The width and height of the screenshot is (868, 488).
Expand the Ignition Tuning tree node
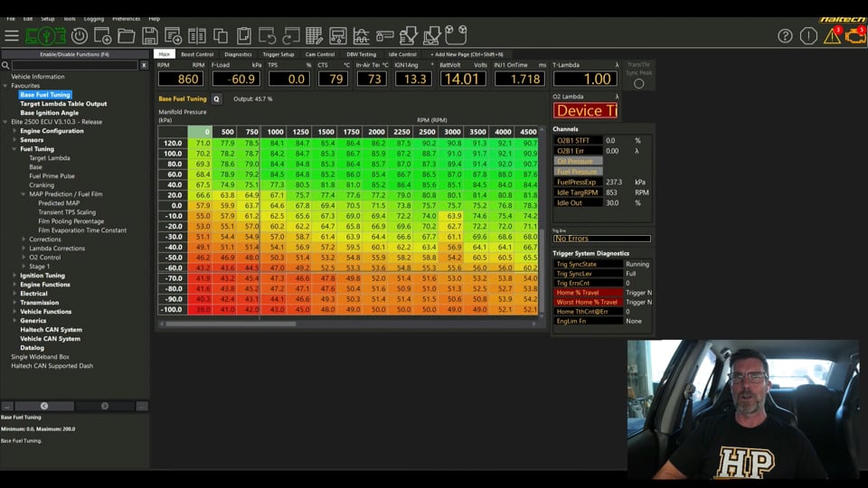click(x=14, y=276)
